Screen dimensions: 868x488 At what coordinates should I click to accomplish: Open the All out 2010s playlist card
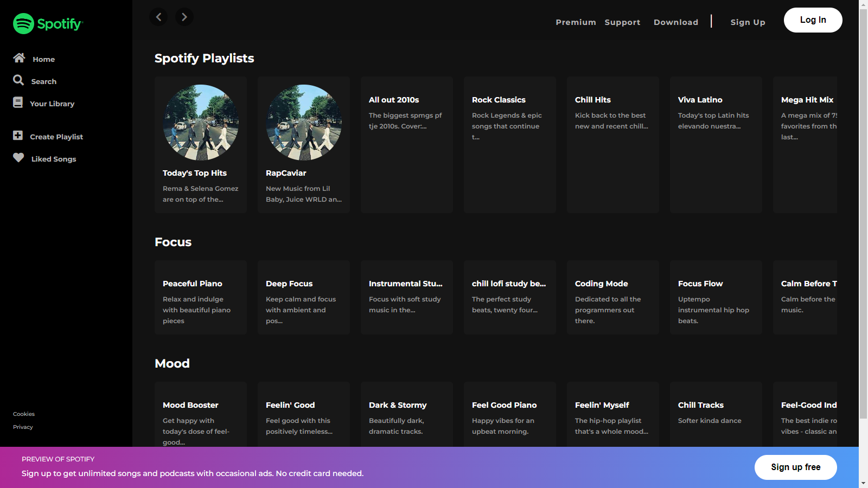[x=407, y=145]
